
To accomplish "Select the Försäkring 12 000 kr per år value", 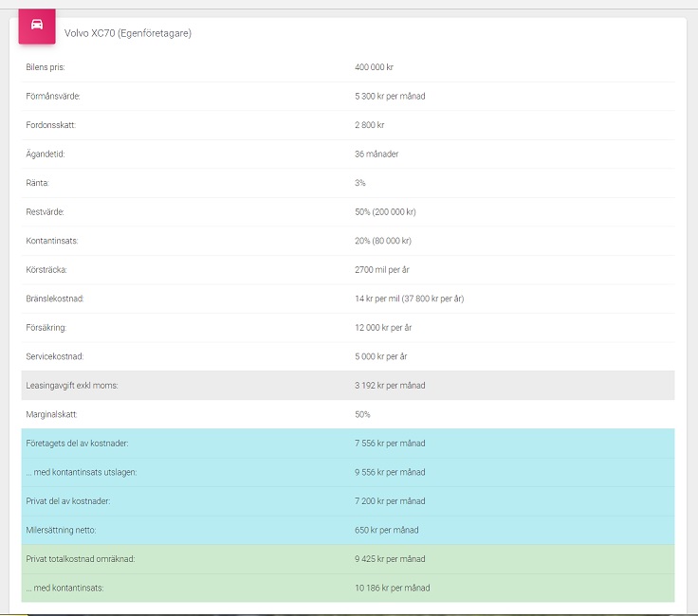I will coord(383,327).
